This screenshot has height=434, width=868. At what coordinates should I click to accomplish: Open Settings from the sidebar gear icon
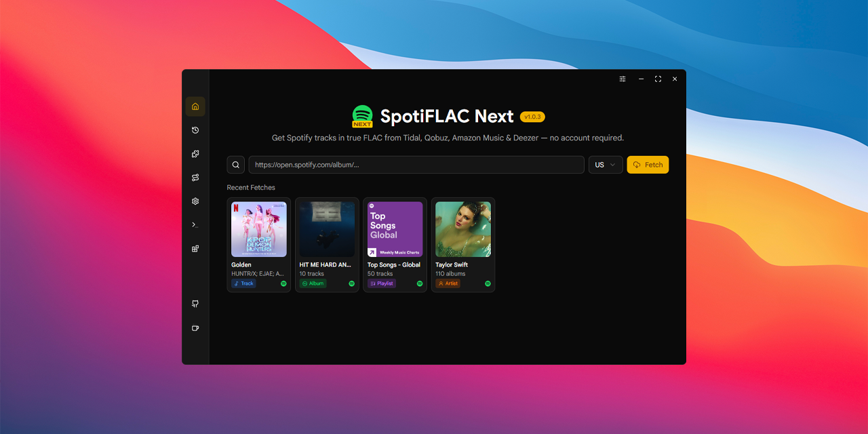click(x=195, y=201)
